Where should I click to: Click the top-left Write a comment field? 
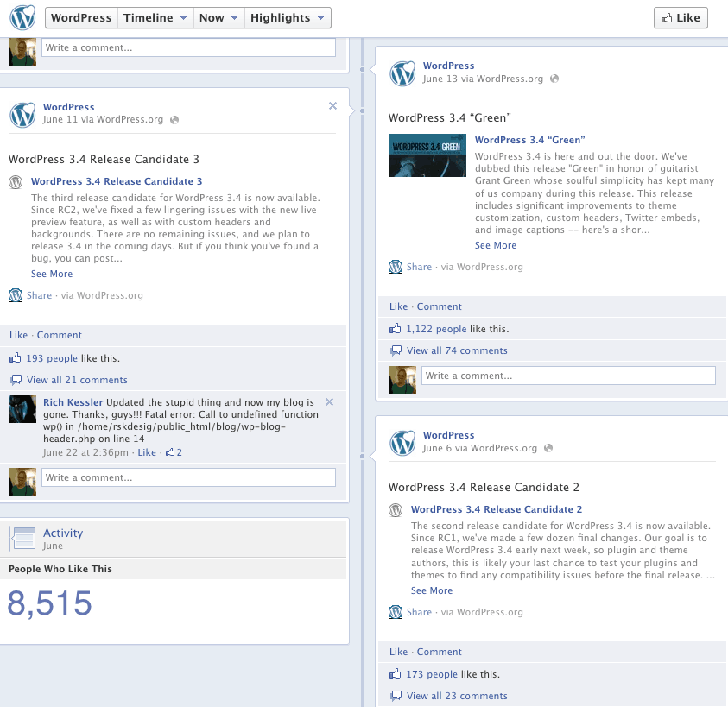click(188, 47)
